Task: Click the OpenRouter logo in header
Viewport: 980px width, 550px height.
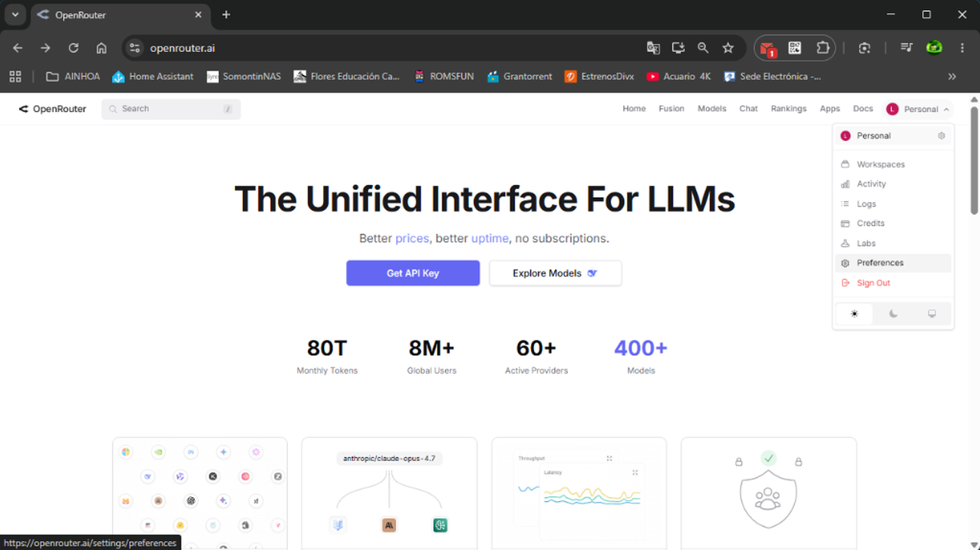Action: [52, 109]
